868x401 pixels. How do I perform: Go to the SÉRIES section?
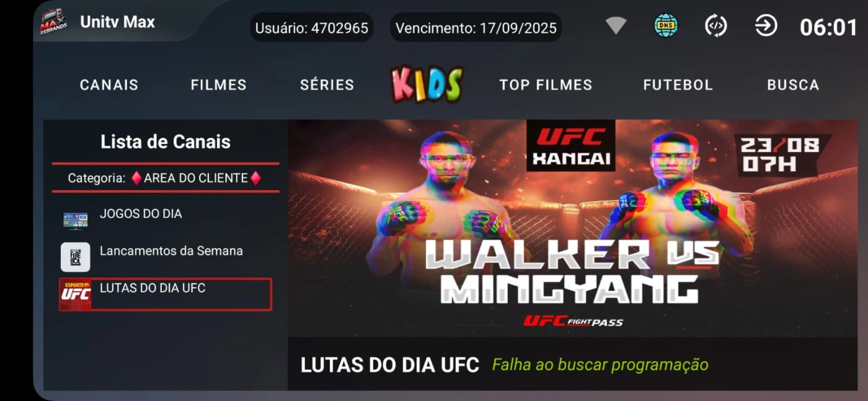(327, 85)
